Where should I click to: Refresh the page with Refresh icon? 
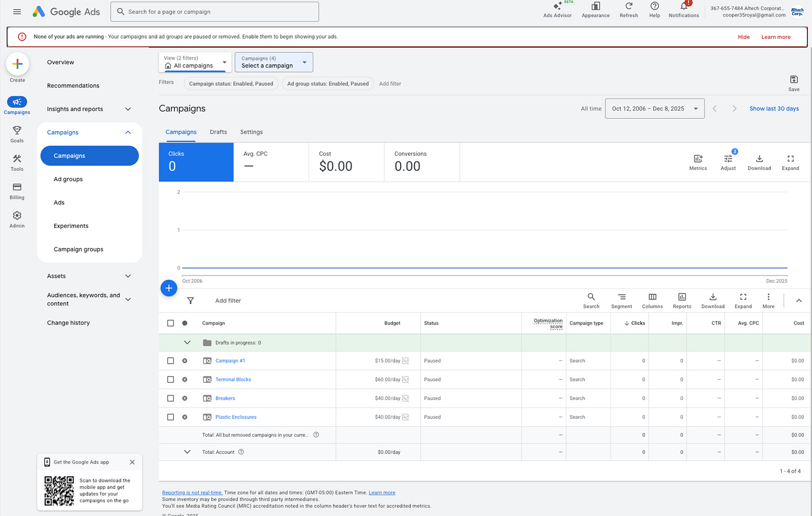[628, 7]
